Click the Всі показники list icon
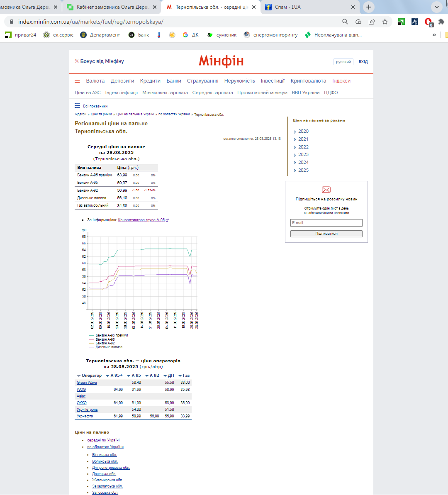The width and height of the screenshot is (448, 495). (x=78, y=106)
